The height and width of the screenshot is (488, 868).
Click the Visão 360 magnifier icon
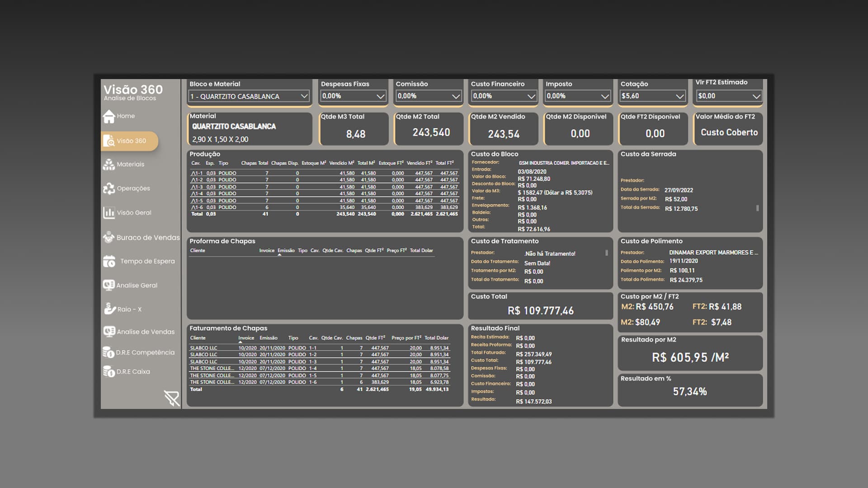click(x=109, y=141)
